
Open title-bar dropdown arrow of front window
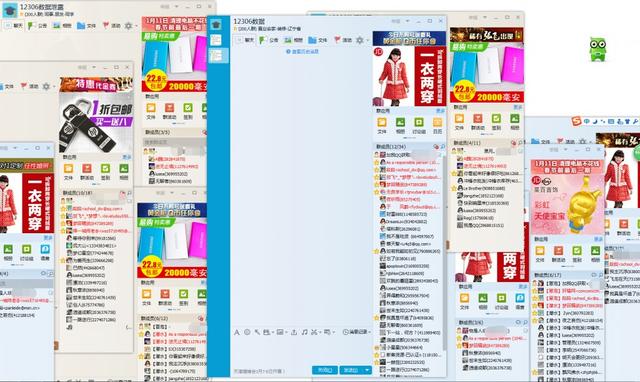click(x=407, y=20)
